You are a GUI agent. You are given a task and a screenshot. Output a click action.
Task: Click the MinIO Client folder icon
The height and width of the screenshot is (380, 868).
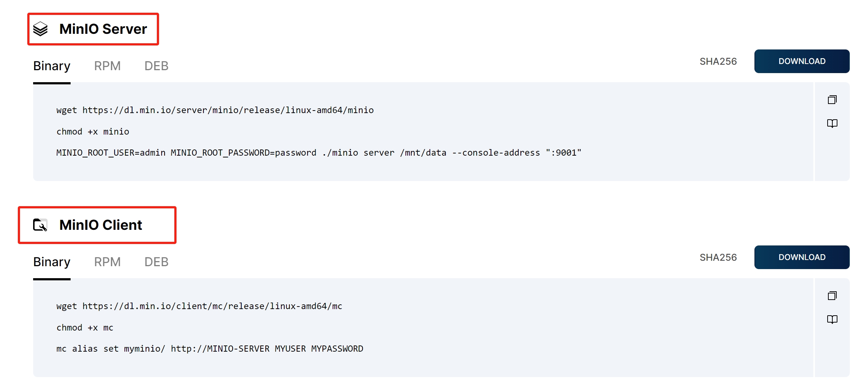click(40, 225)
